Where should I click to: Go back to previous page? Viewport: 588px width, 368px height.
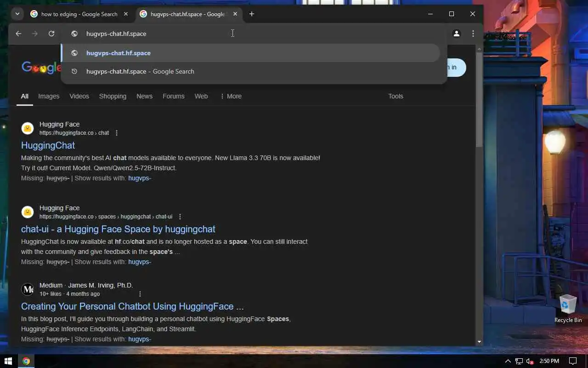pos(18,34)
